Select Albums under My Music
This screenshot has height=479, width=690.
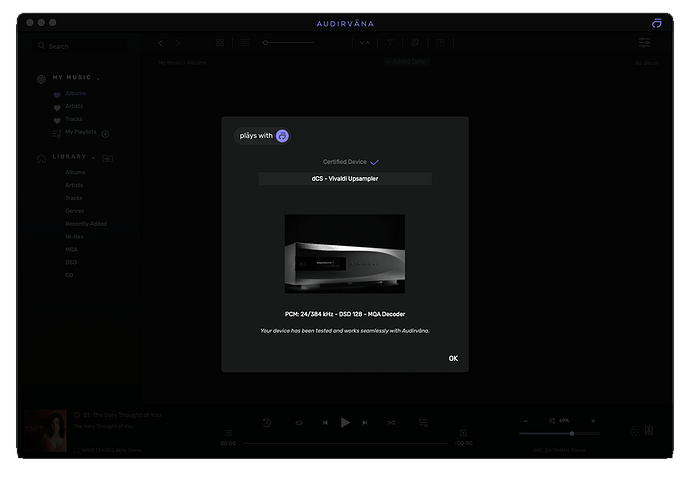76,93
